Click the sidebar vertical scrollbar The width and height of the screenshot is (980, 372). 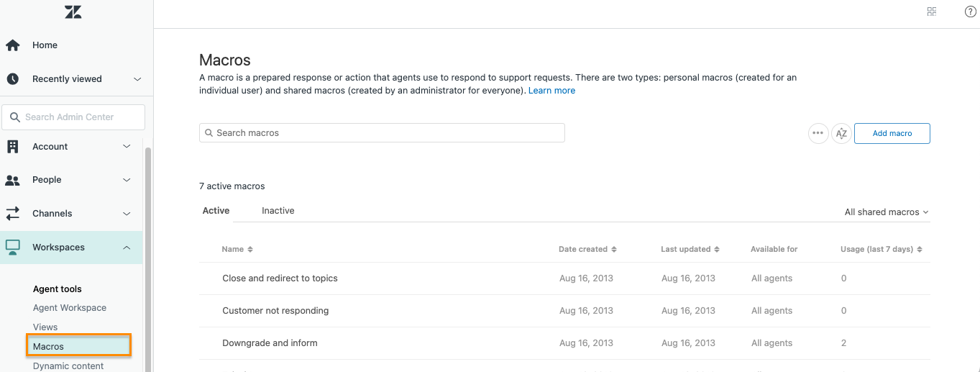[x=149, y=259]
